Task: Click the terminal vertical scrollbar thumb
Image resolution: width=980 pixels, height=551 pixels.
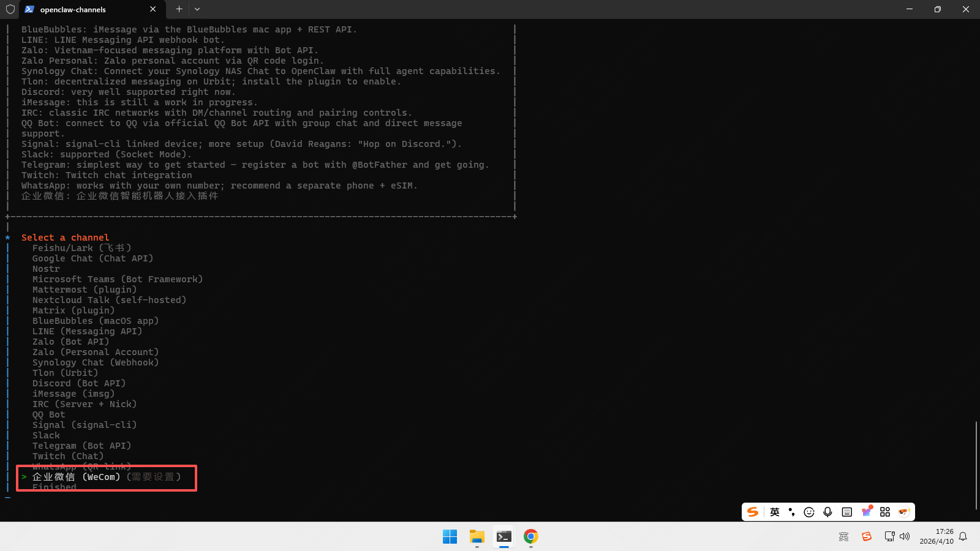Action: click(976, 465)
